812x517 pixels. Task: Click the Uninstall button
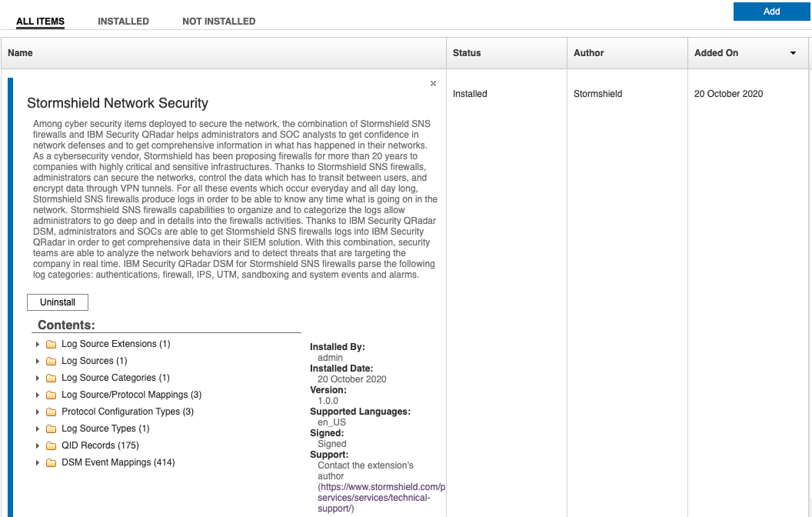pos(58,302)
